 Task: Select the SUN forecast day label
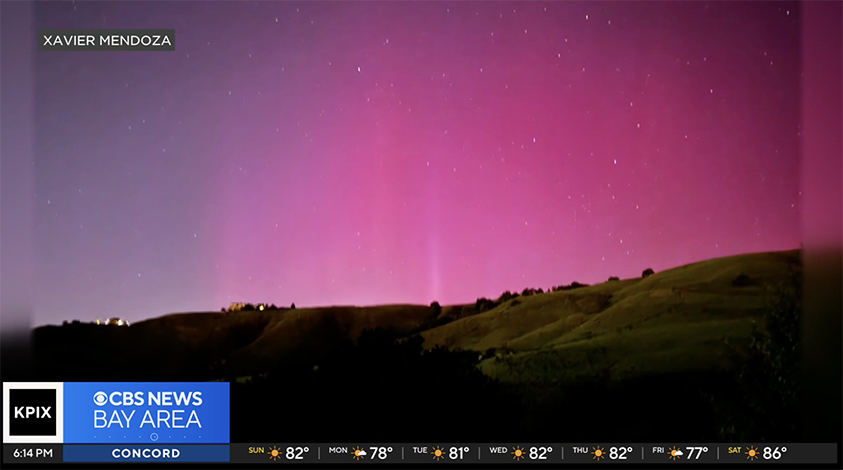tap(256, 451)
